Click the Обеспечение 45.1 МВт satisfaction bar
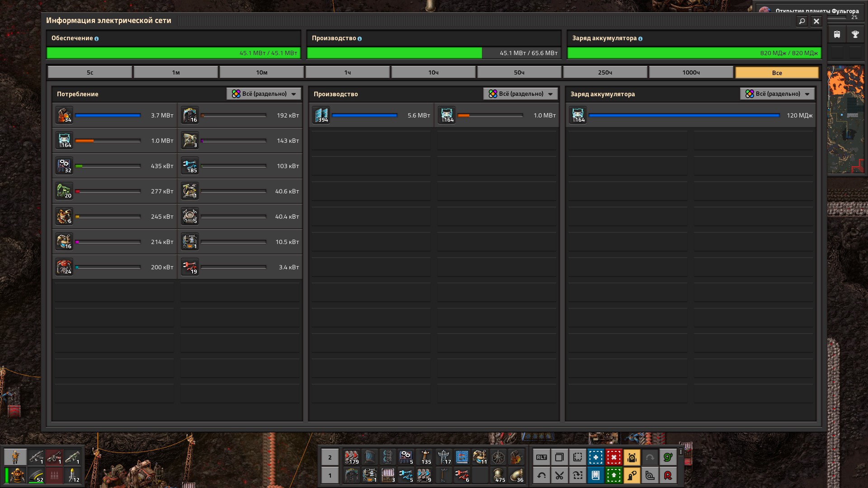The image size is (868, 488). [174, 53]
